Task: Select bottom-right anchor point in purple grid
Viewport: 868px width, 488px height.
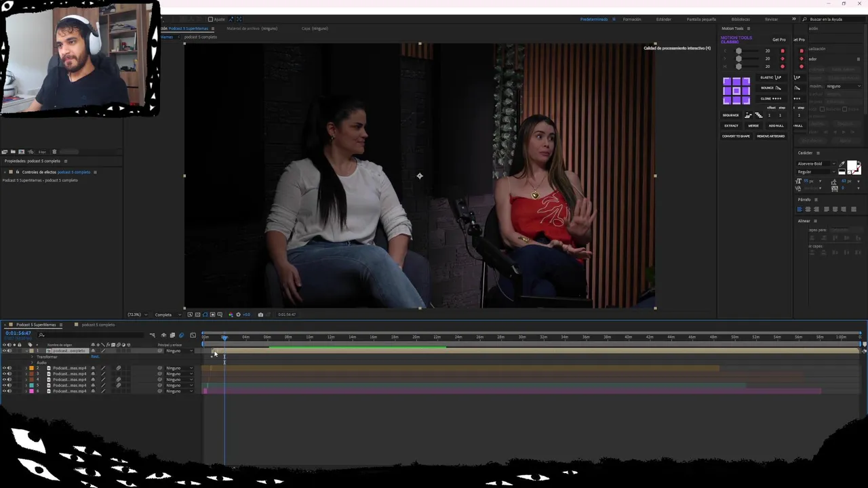Action: pos(746,100)
